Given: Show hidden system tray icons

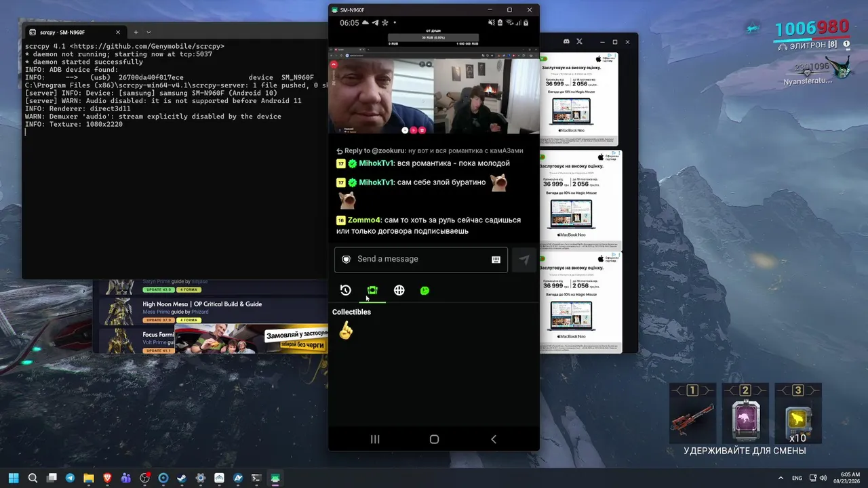Looking at the screenshot, I should pyautogui.click(x=780, y=478).
